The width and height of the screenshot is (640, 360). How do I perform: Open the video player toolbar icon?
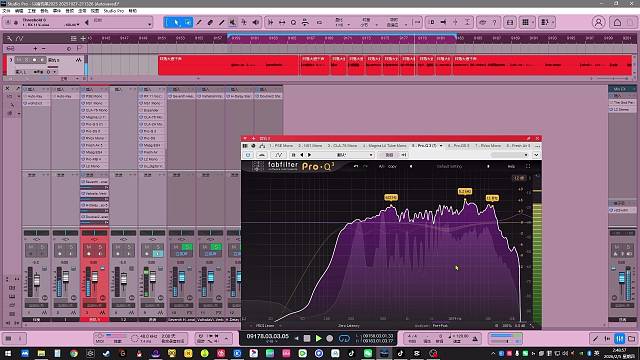pos(510,22)
